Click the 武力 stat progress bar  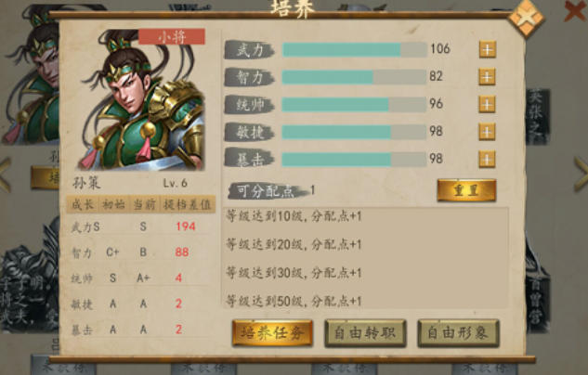click(354, 49)
